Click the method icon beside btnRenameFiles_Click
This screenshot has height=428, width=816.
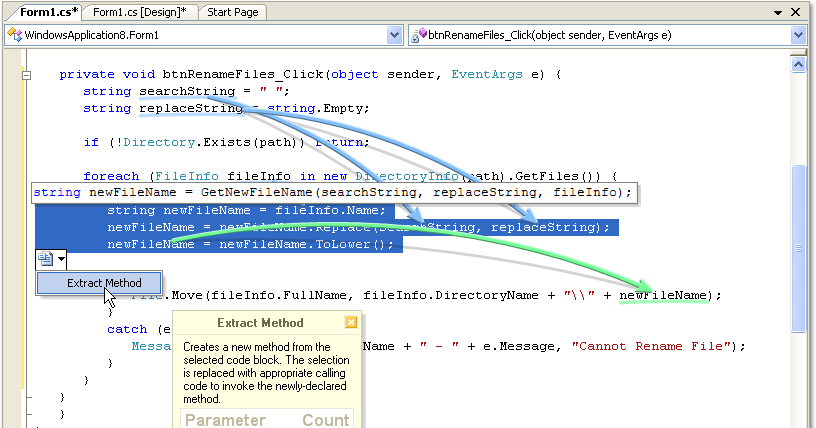419,35
